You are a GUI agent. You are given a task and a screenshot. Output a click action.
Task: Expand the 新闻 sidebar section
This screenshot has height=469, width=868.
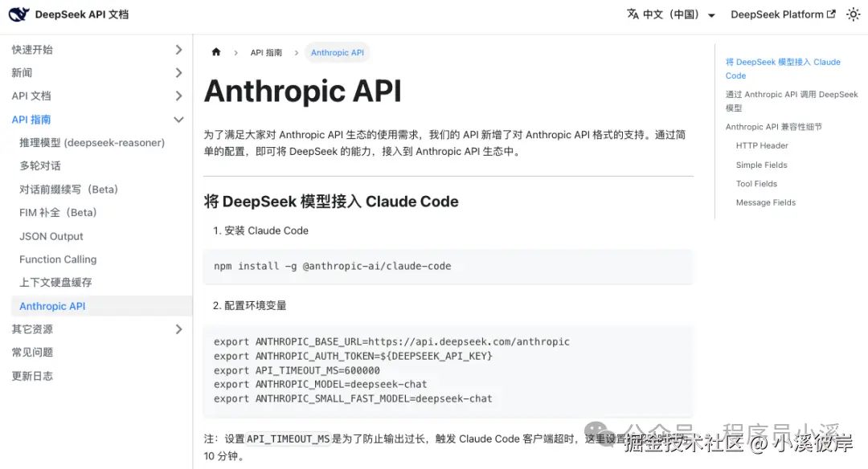(178, 73)
